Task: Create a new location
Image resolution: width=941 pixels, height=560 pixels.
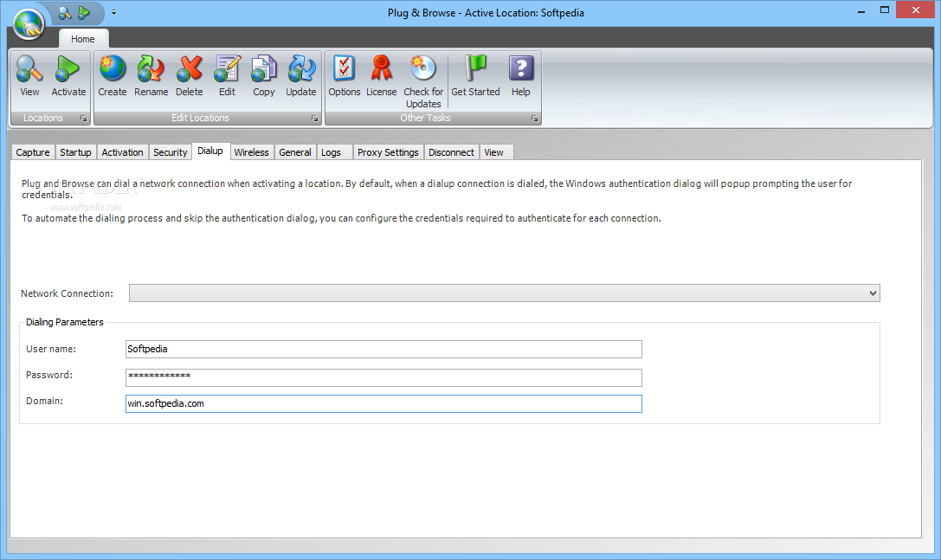Action: (x=113, y=75)
